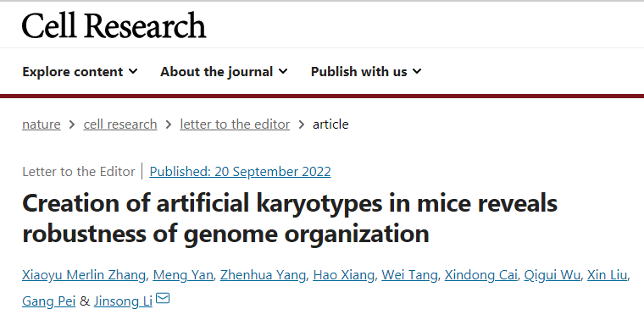Click the Cell Research journal logo
Image resolution: width=644 pixels, height=320 pixels.
click(114, 25)
